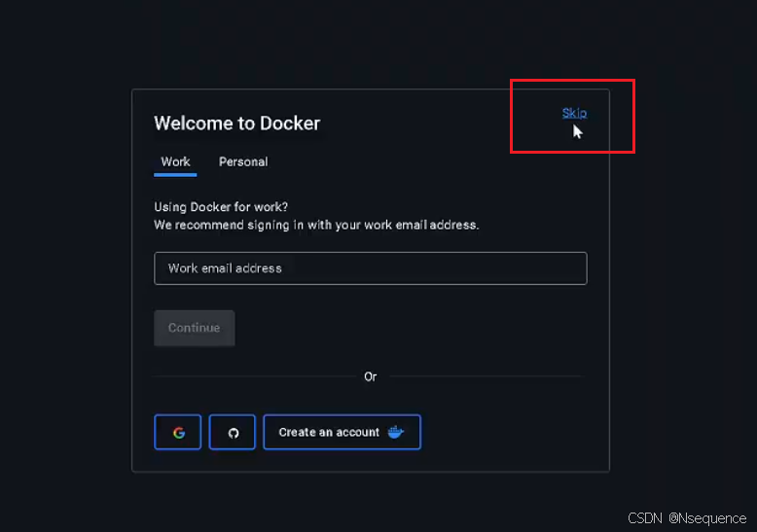Sign in with GitHub icon button
Viewport: 757px width, 532px height.
point(233,432)
